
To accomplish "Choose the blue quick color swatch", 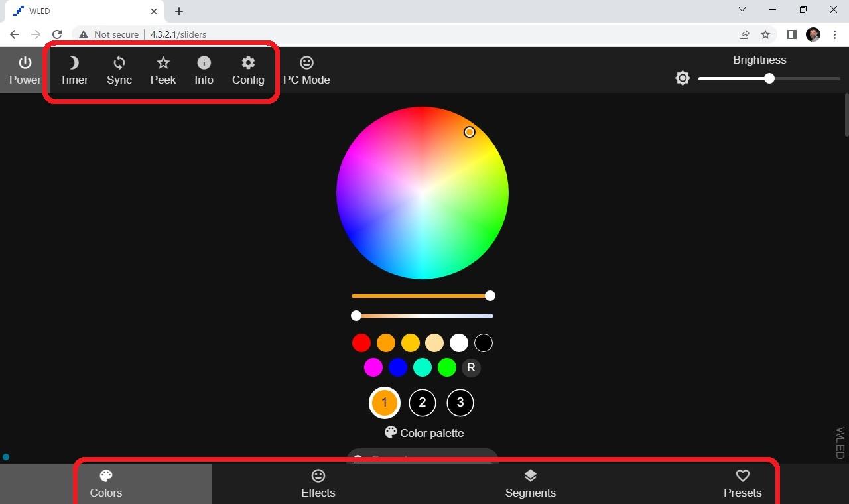I will (x=398, y=367).
